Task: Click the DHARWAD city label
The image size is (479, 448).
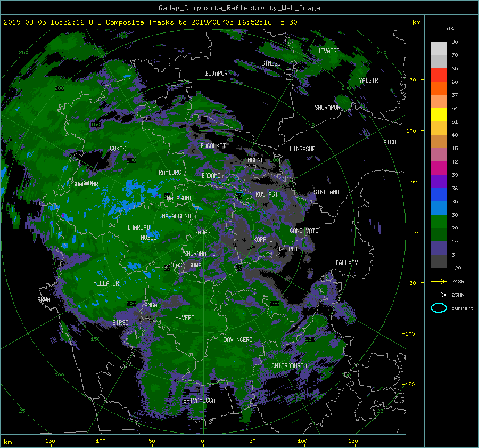Action: pyautogui.click(x=139, y=227)
